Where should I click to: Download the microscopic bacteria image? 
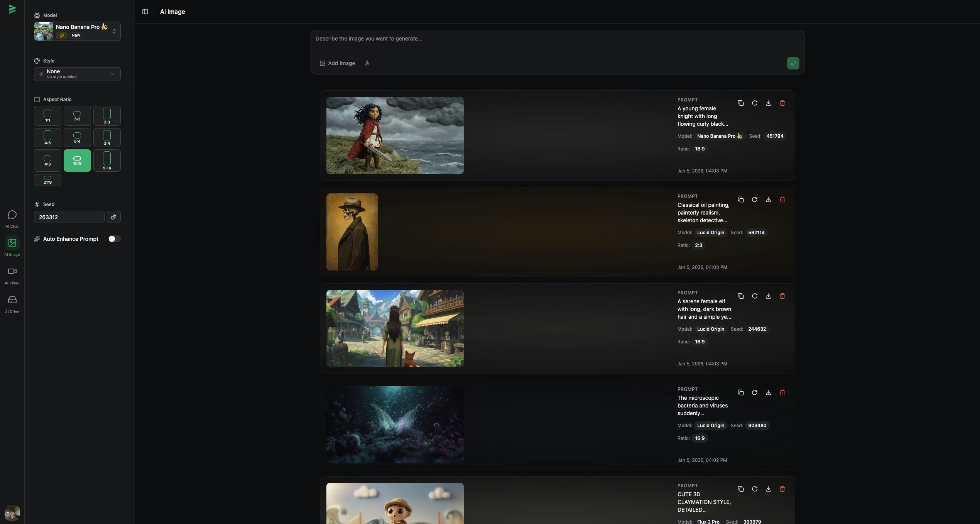769,392
